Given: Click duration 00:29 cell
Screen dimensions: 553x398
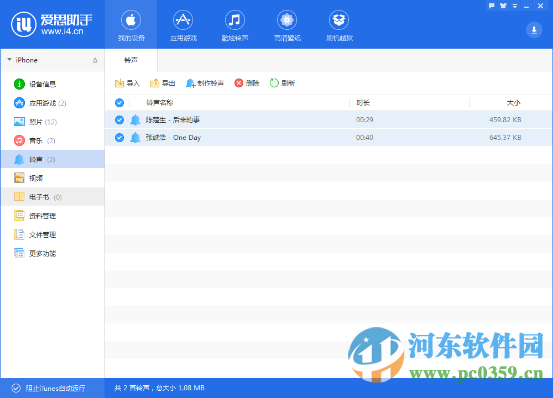Looking at the screenshot, I should [x=364, y=120].
